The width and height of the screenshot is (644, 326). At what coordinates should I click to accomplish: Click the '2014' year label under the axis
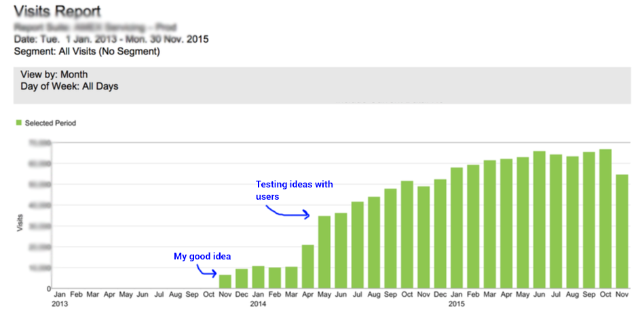[x=258, y=304]
